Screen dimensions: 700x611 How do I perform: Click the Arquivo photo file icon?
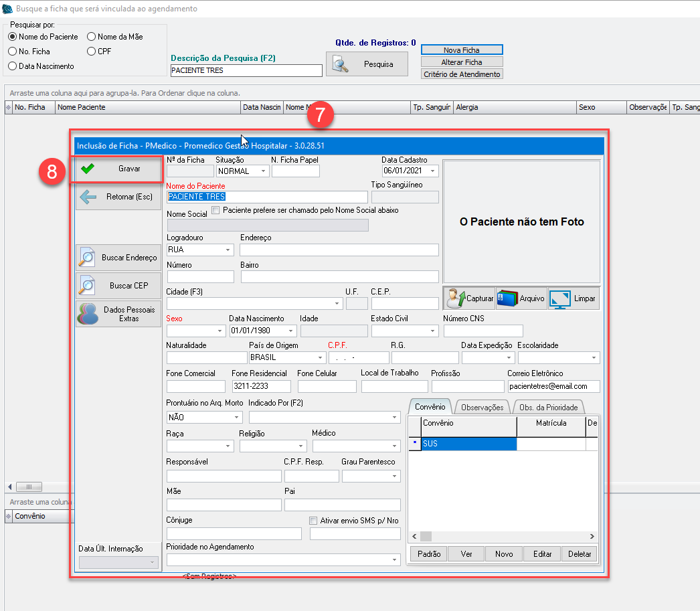[x=507, y=298]
